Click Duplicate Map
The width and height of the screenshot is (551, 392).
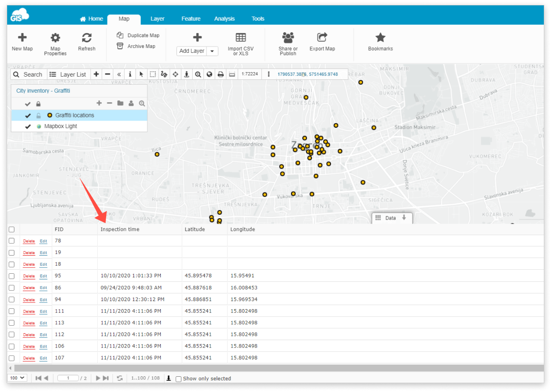click(x=137, y=34)
